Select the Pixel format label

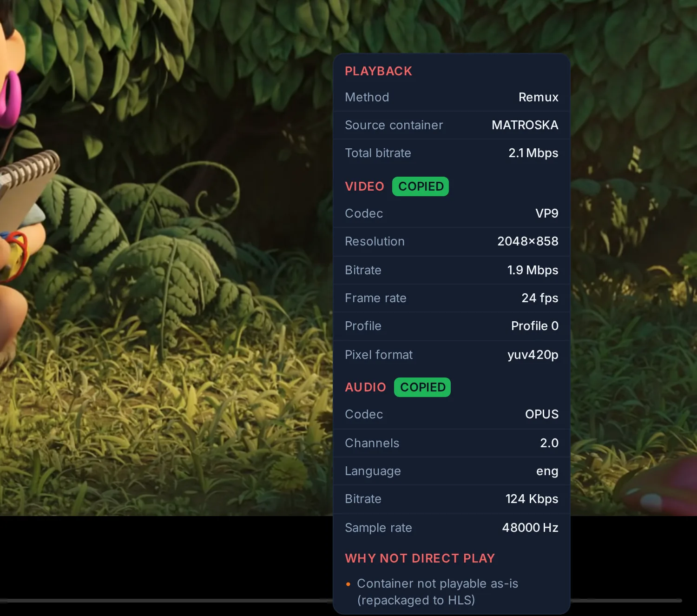tap(379, 355)
